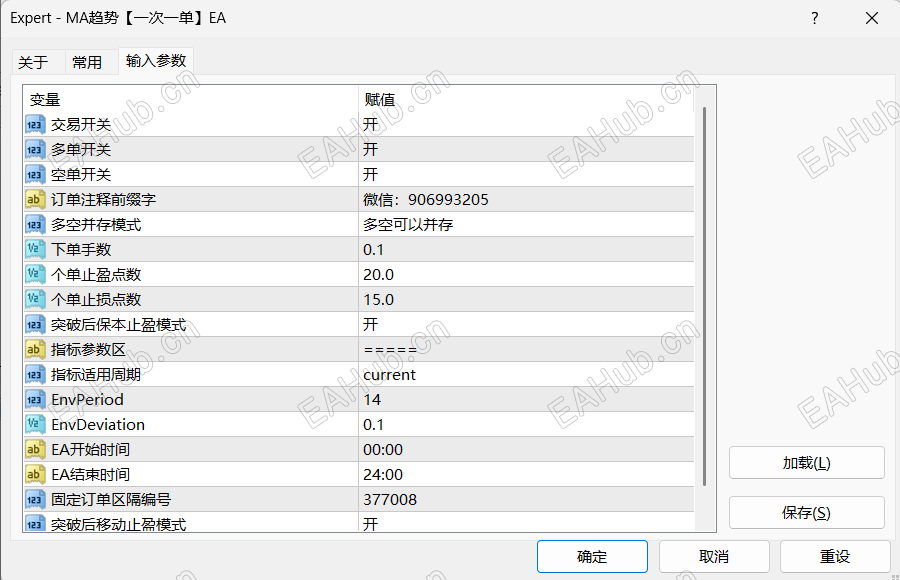This screenshot has height=580, width=900.
Task: Select the 固定订单区隔编号 variable name
Action: [111, 499]
